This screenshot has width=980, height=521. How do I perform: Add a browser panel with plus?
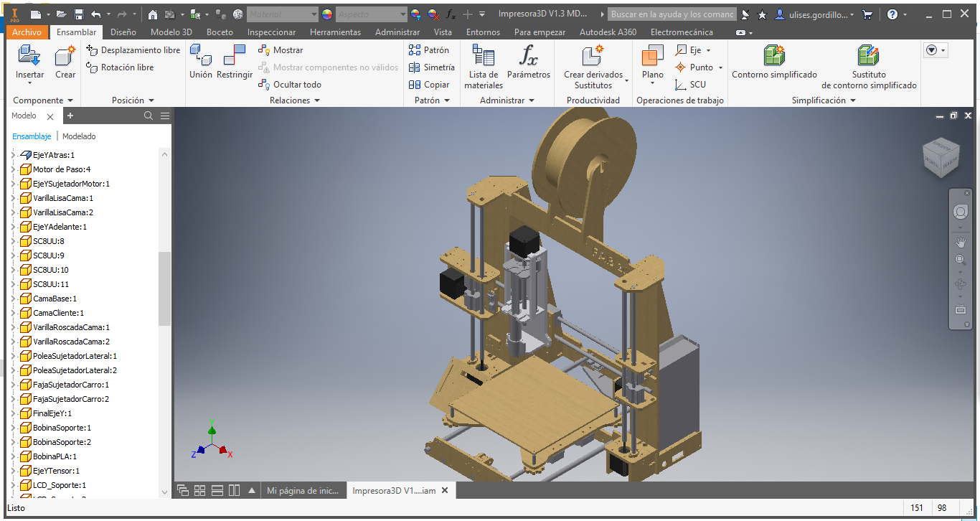(70, 116)
